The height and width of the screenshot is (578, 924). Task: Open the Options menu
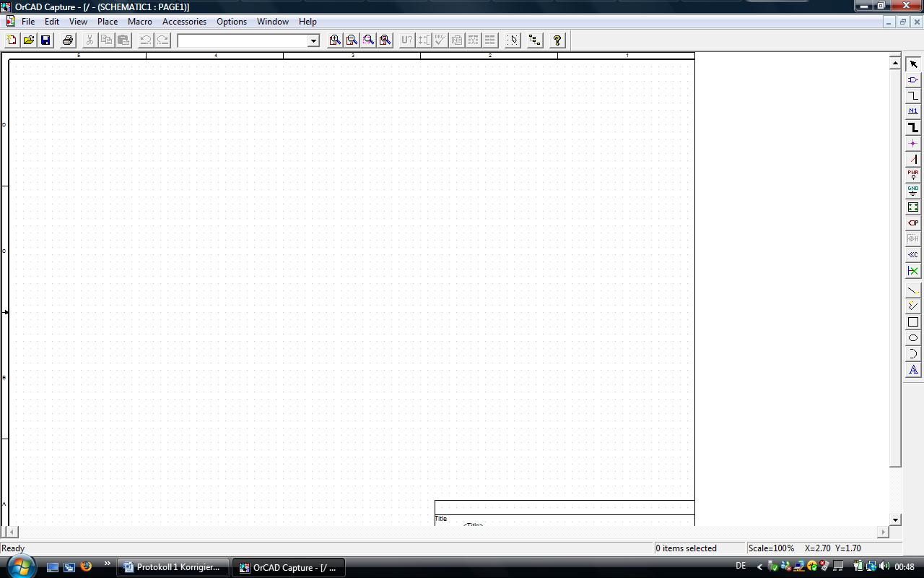[232, 22]
